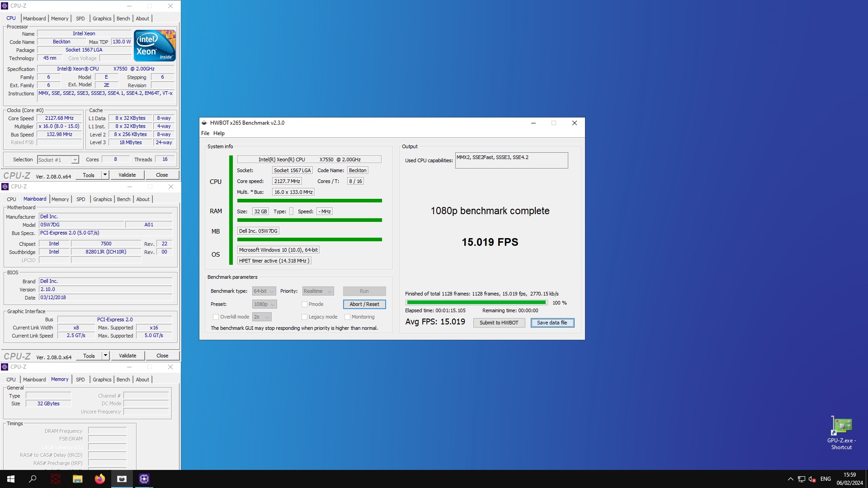Launch Firefox from the taskbar
Viewport: 868px width, 488px height.
(100, 479)
